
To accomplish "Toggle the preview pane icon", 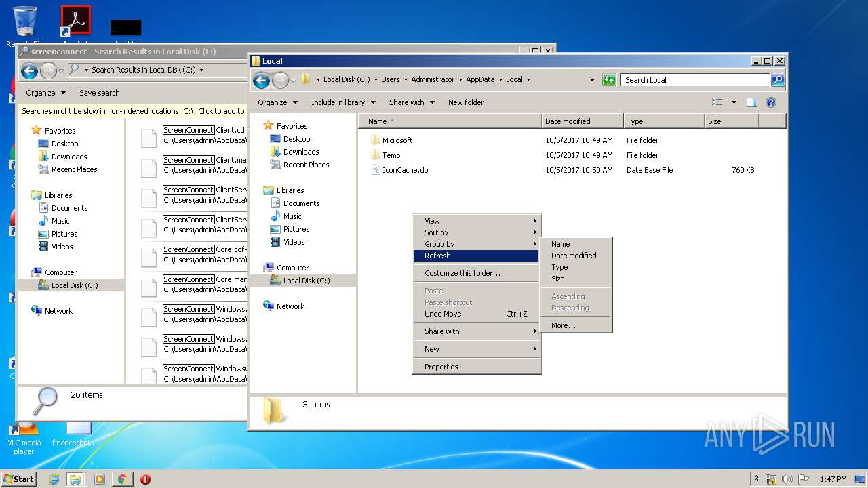I will (x=752, y=102).
